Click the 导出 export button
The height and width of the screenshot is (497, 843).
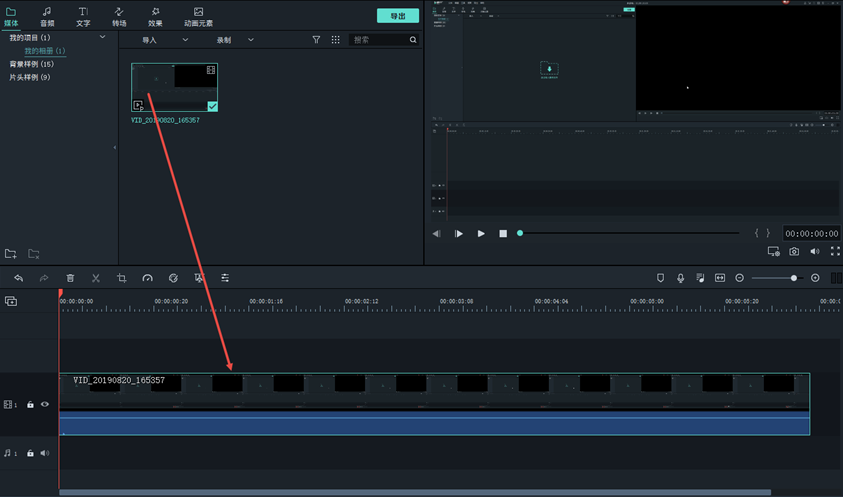pyautogui.click(x=398, y=16)
